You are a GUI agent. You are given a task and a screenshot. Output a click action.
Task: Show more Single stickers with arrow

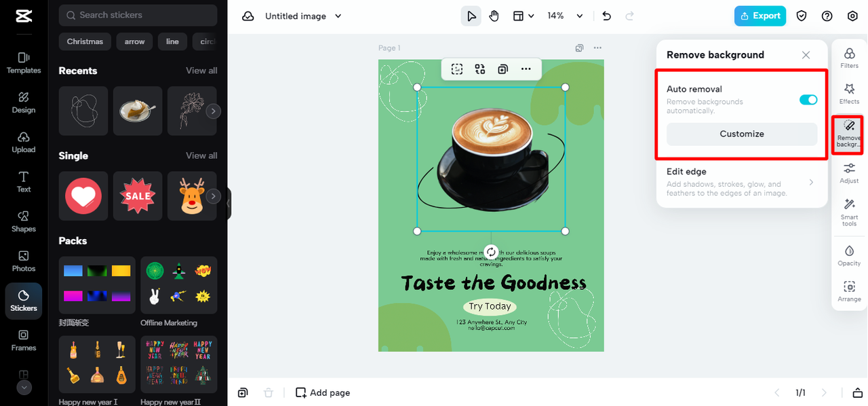tap(214, 196)
